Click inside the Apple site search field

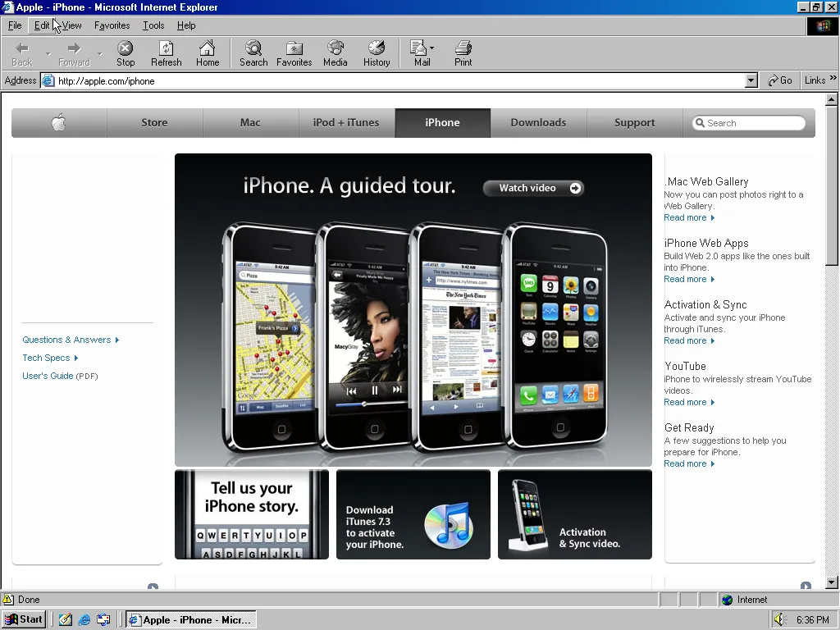751,122
